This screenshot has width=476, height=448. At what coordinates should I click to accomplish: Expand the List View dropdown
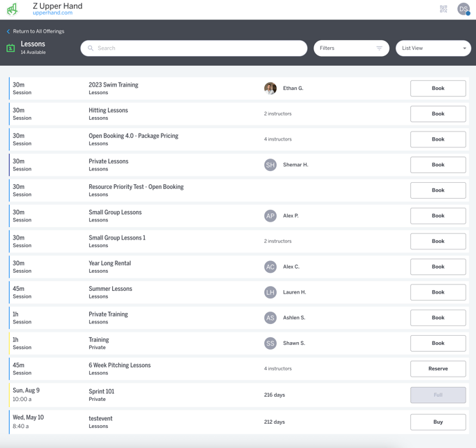[x=433, y=48]
